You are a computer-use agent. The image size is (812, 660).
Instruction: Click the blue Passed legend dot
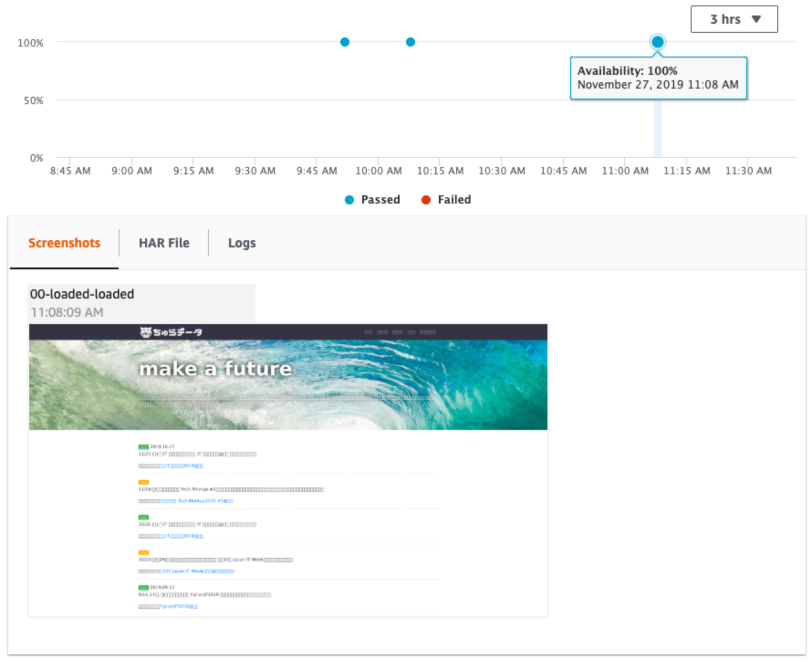[349, 200]
